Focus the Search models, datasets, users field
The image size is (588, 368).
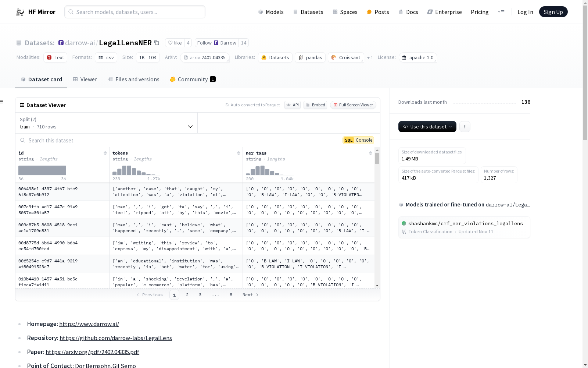click(x=135, y=12)
